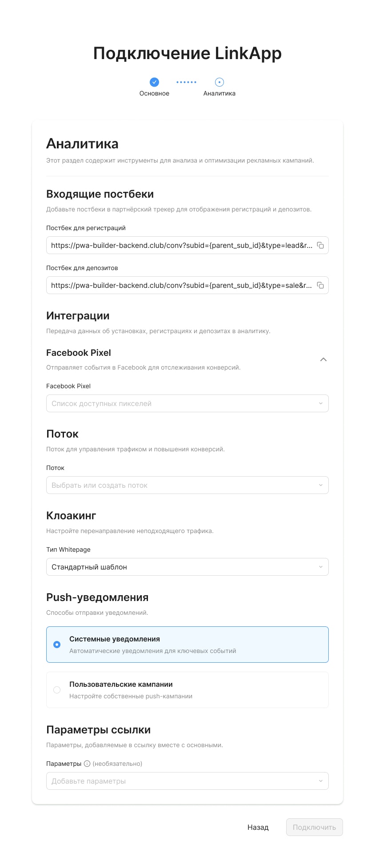
Task: Click the Системные уведомления highlighted card
Action: click(187, 644)
